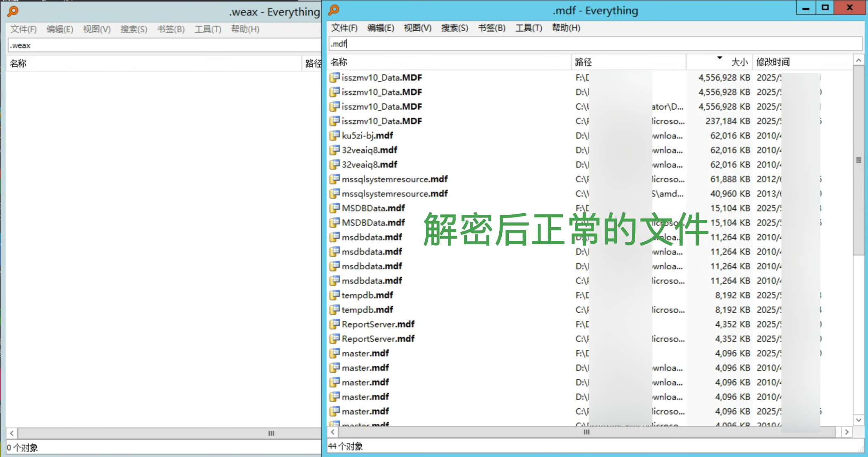Select ku5zi-bj.mdf file name

[x=367, y=135]
